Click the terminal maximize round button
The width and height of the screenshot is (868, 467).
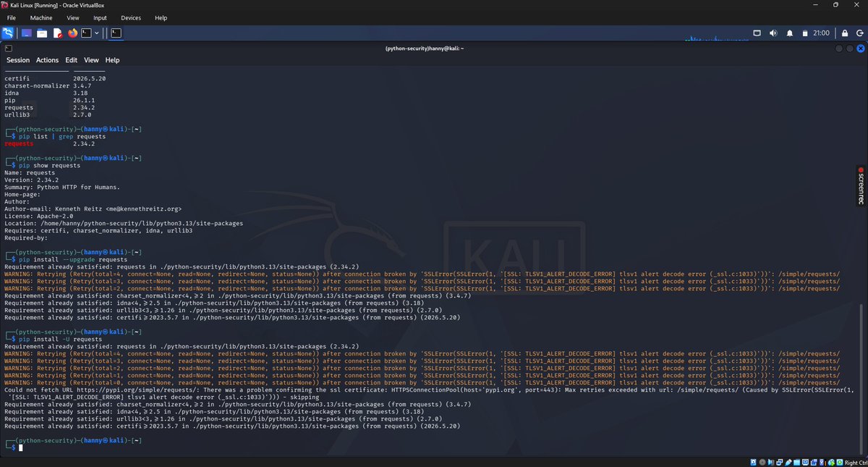(850, 49)
